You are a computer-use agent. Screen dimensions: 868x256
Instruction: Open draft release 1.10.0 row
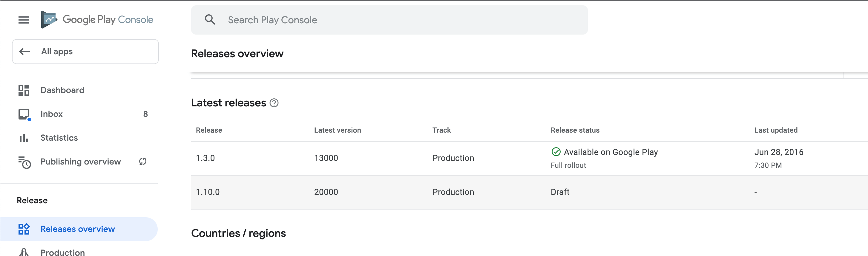208,192
